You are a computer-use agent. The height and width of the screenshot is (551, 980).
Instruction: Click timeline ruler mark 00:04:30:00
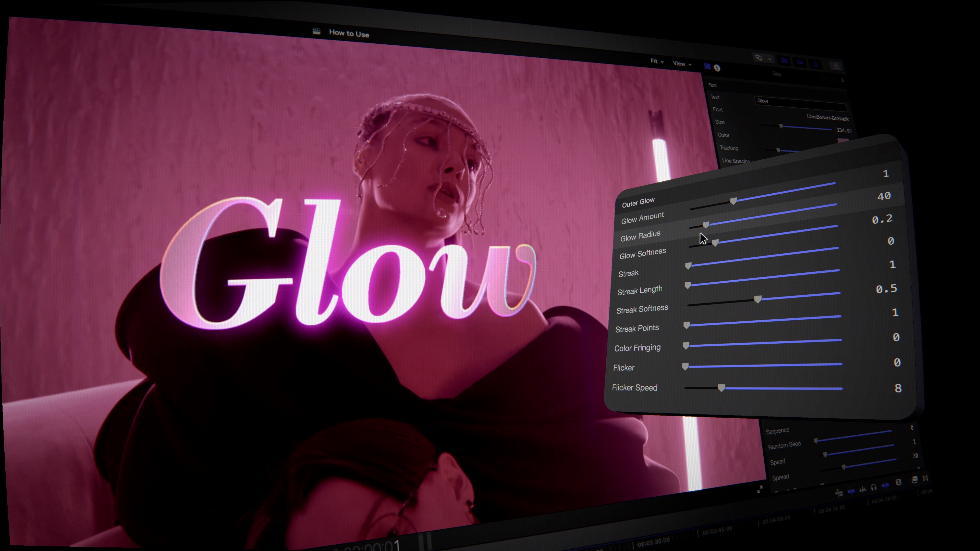[x=884, y=499]
